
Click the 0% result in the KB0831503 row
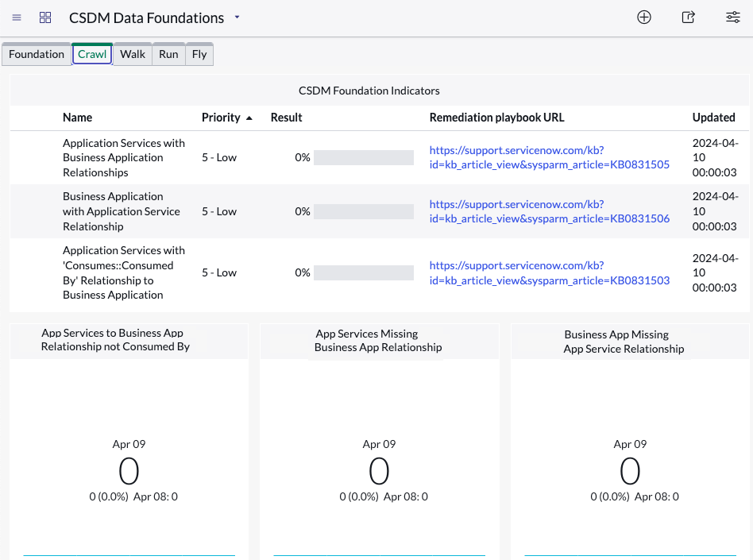303,272
